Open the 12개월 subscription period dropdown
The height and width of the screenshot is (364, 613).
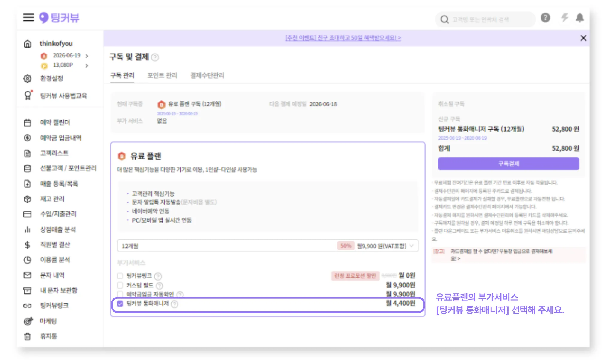[268, 246]
